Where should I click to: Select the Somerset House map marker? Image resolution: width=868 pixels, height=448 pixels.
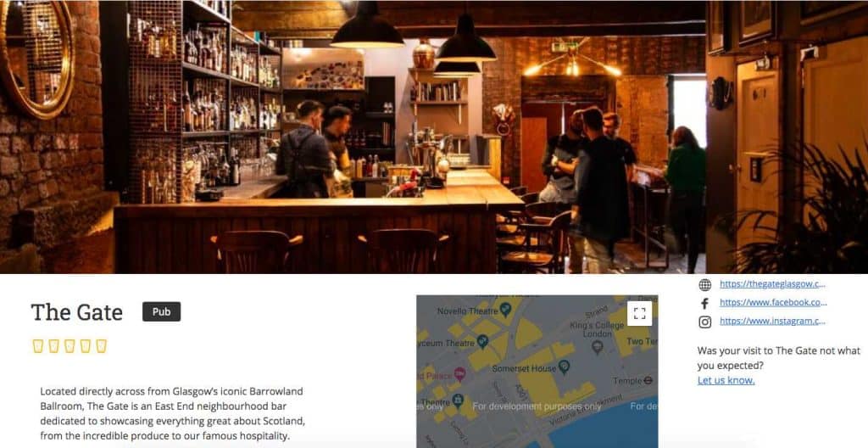[x=564, y=367]
